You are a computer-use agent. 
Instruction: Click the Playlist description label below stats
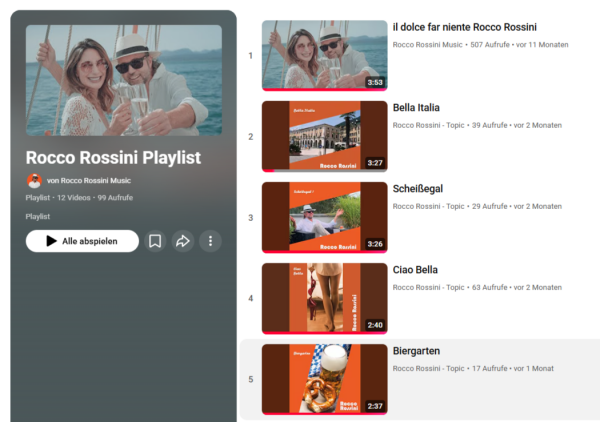(38, 217)
